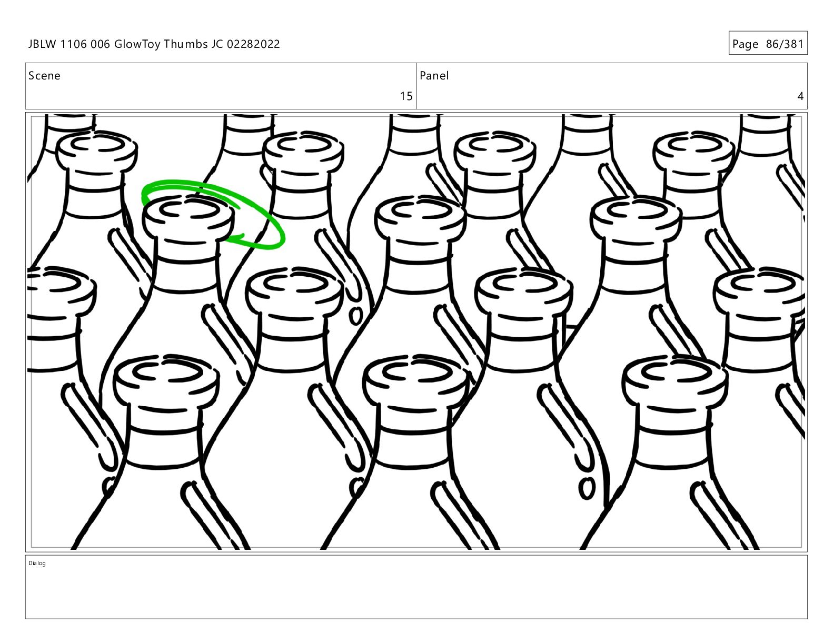Click the panel number 4
This screenshot has height=644, width=834.
click(800, 96)
